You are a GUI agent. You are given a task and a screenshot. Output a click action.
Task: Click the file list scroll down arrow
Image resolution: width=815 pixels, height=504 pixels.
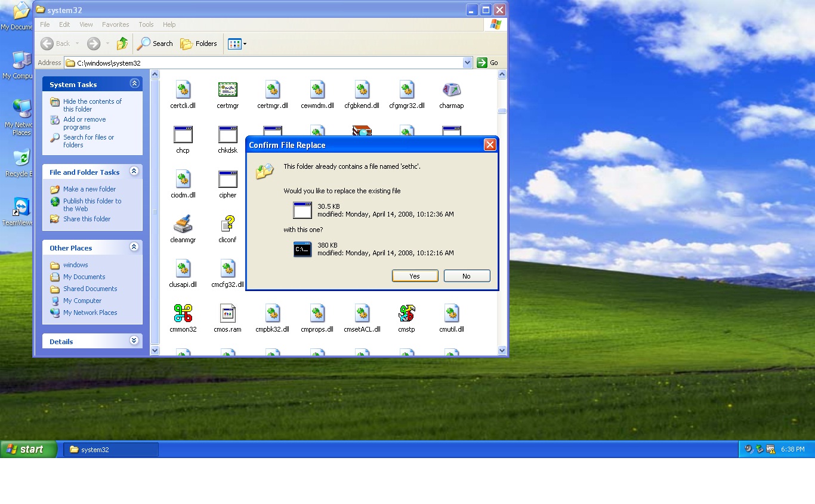[x=502, y=351]
